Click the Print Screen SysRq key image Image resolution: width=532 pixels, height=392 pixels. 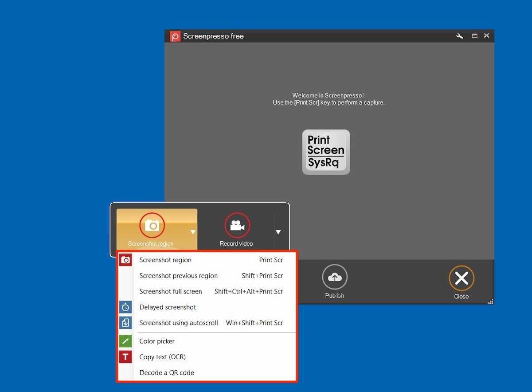(x=326, y=152)
